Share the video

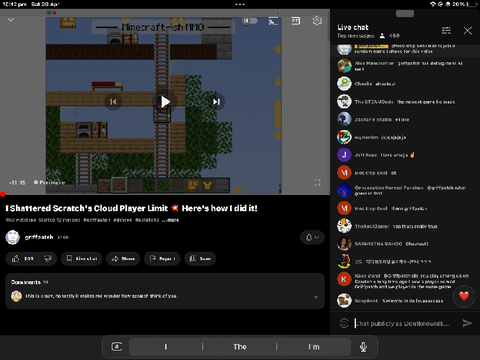[x=123, y=259]
